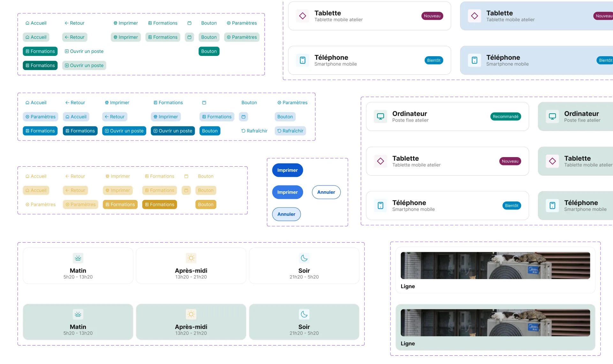Click the phone icon in the green Téléphone card
Screen dimensions: 613x364
(552, 206)
